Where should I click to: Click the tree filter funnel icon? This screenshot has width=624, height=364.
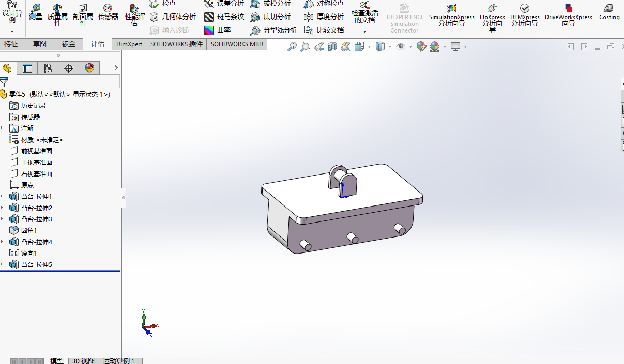click(x=4, y=82)
